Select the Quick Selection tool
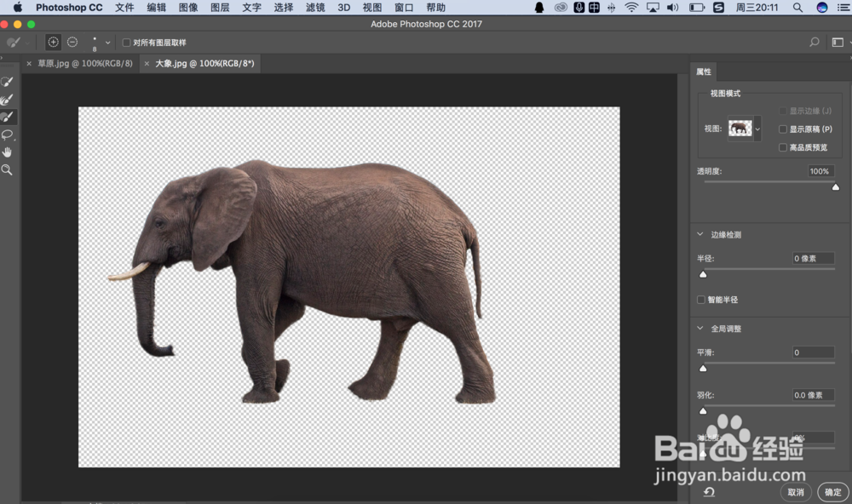Viewport: 852px width, 504px height. (x=7, y=82)
